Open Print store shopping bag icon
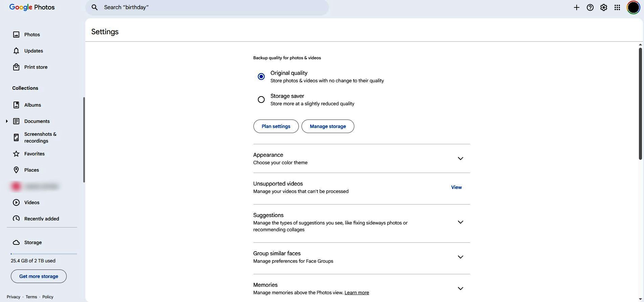 point(16,67)
